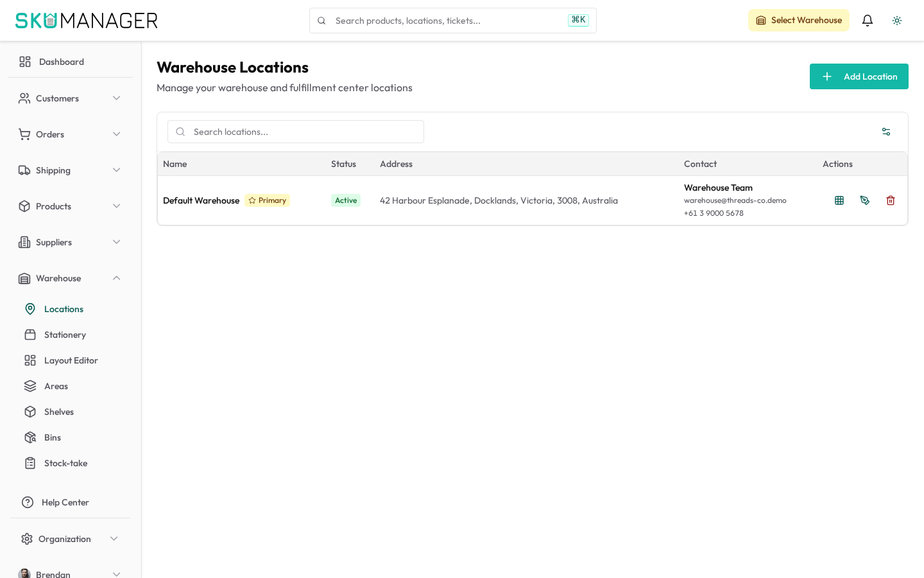This screenshot has height=578, width=924.
Task: Expand the Orders menu chevron
Action: coord(117,134)
